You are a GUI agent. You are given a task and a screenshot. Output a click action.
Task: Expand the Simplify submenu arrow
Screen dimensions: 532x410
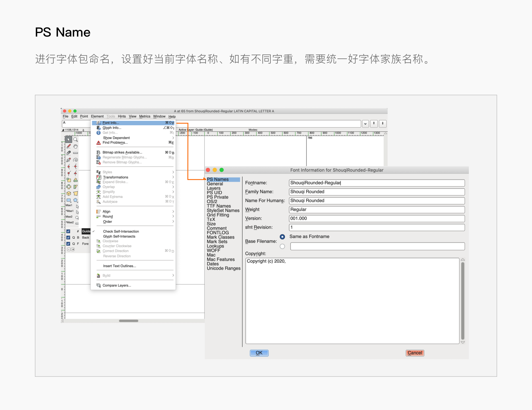click(173, 192)
